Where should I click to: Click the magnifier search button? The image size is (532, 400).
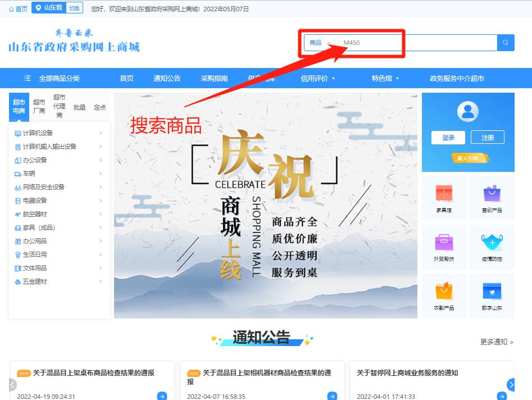click(506, 43)
